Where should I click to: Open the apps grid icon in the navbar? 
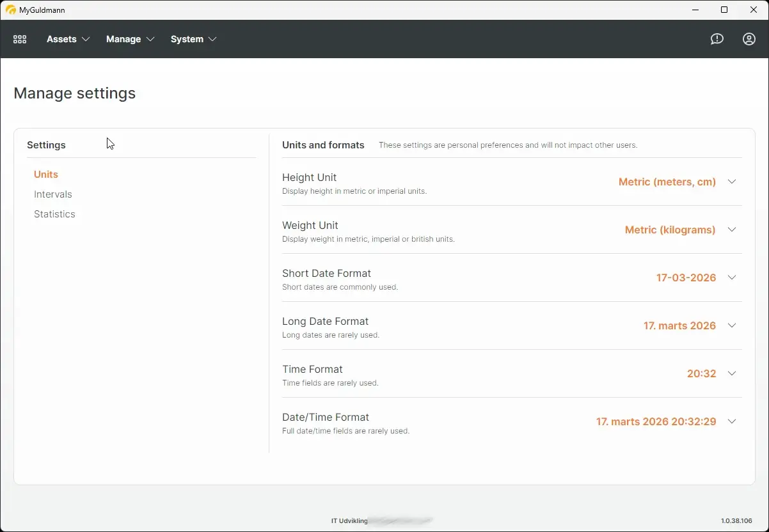[19, 39]
